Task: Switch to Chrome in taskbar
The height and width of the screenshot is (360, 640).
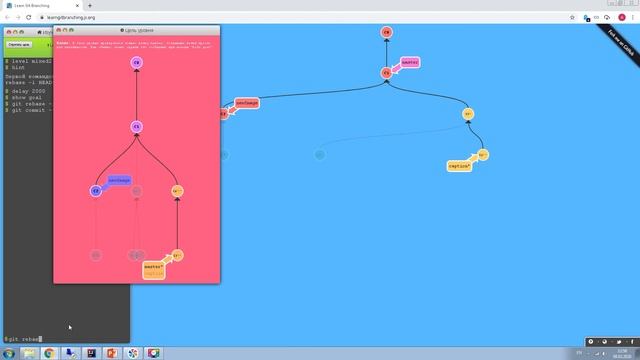Action: pos(50,353)
